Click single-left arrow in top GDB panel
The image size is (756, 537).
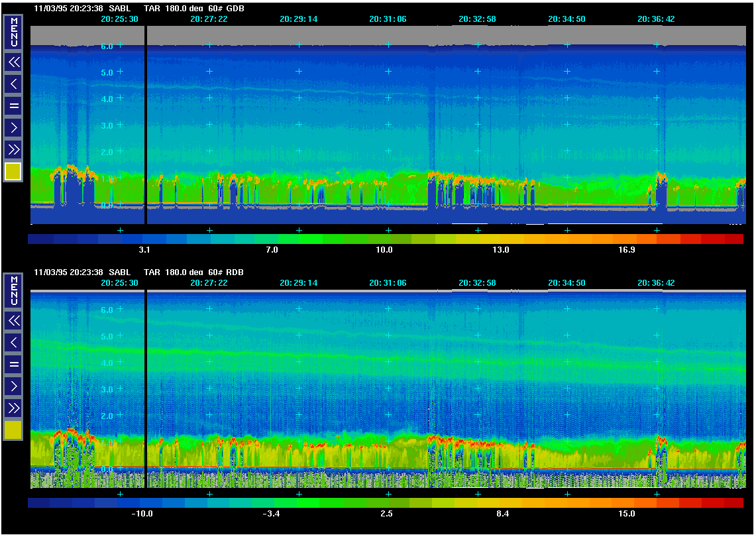(x=13, y=84)
